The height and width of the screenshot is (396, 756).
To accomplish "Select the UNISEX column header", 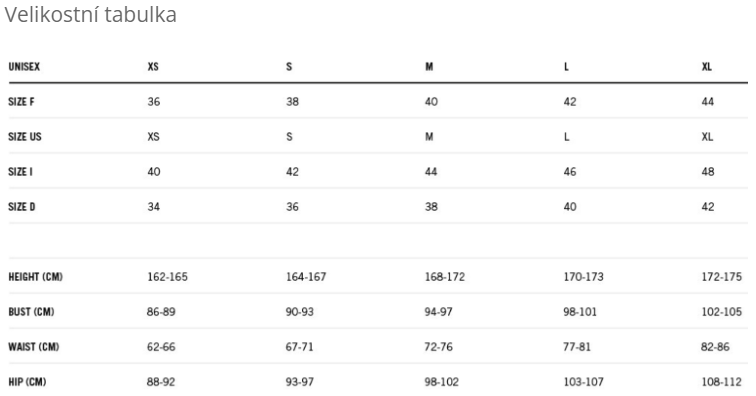I will click(24, 67).
